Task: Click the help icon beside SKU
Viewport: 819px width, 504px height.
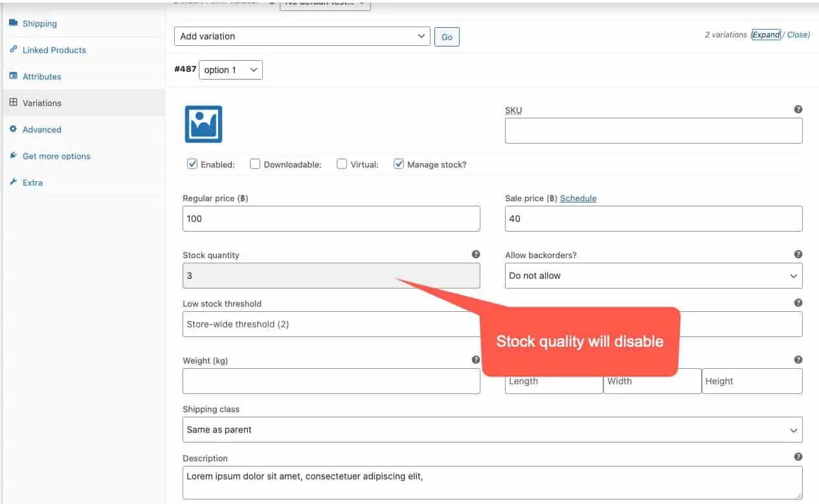Action: click(798, 109)
